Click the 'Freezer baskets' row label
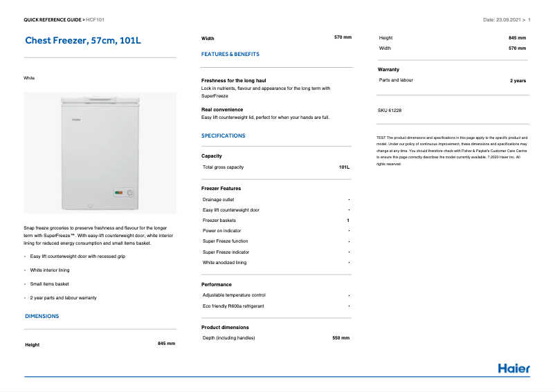 (219, 221)
